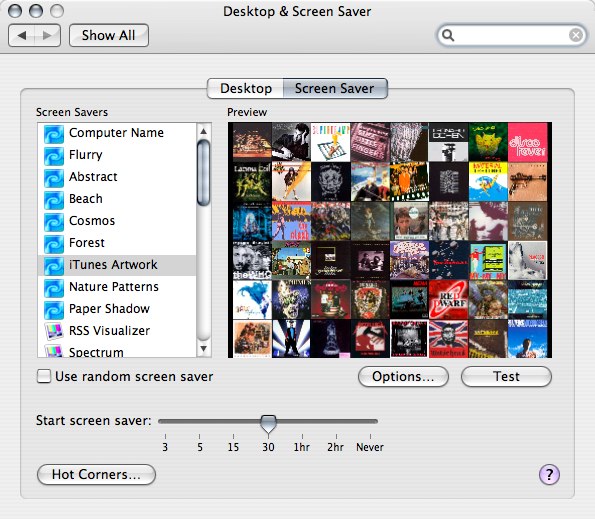This screenshot has width=595, height=519.
Task: Pick the 'Forest' screen saver name
Action: click(87, 243)
